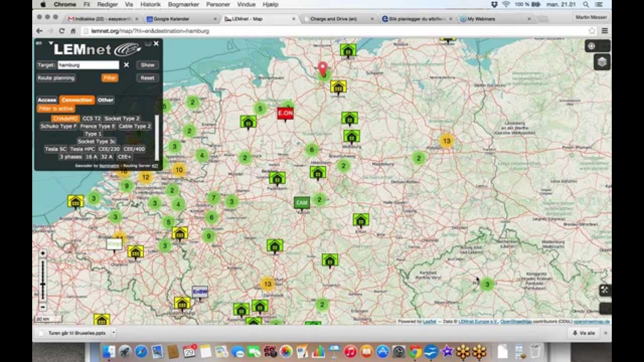
Task: Toggle the 3 phases filter
Action: click(71, 157)
